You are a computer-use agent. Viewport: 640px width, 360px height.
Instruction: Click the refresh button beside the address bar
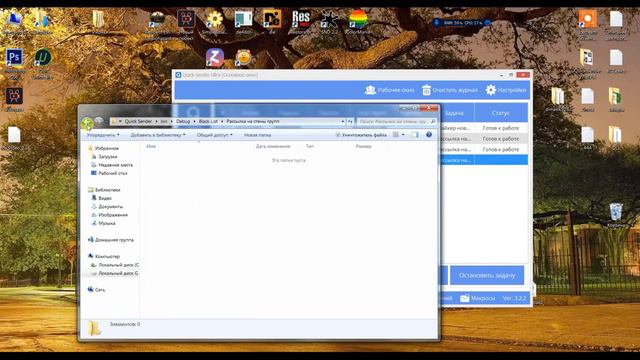[x=350, y=121]
